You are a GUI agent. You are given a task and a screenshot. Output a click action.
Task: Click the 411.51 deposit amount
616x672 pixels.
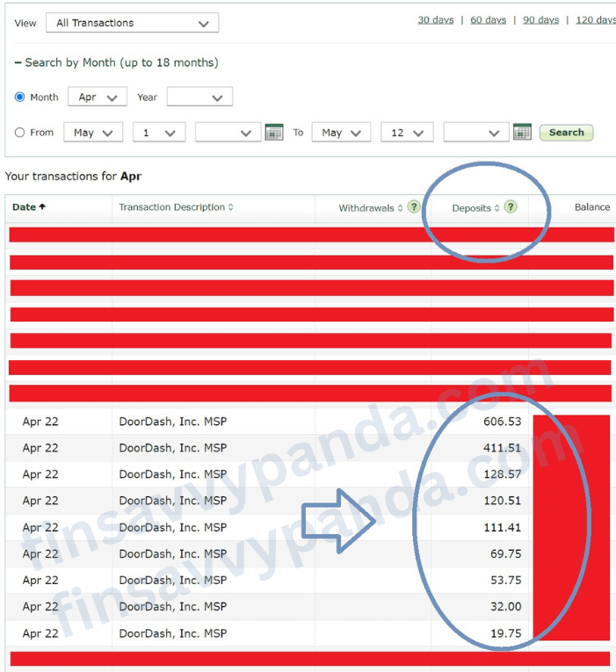[502, 448]
